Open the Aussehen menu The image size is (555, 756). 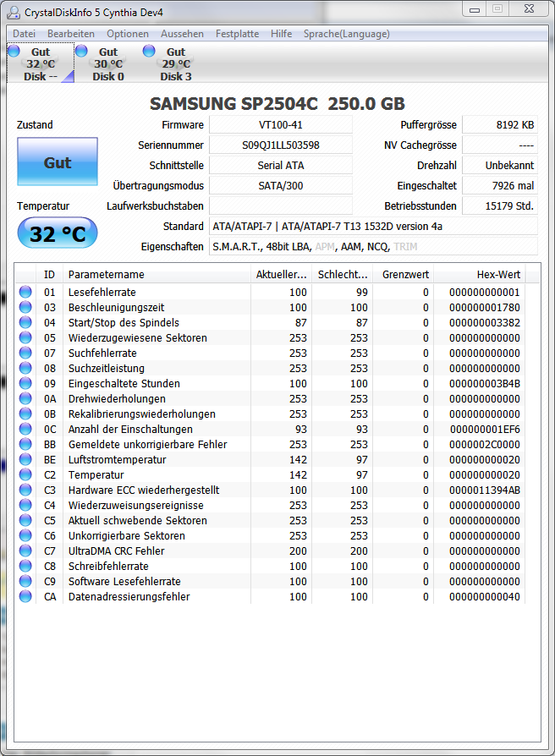pyautogui.click(x=182, y=34)
